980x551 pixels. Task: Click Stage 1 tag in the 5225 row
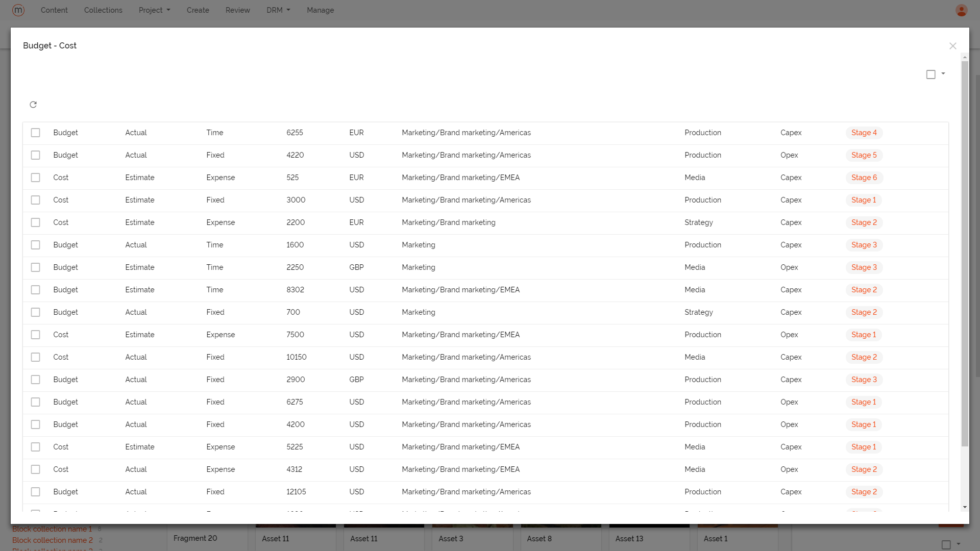tap(864, 447)
